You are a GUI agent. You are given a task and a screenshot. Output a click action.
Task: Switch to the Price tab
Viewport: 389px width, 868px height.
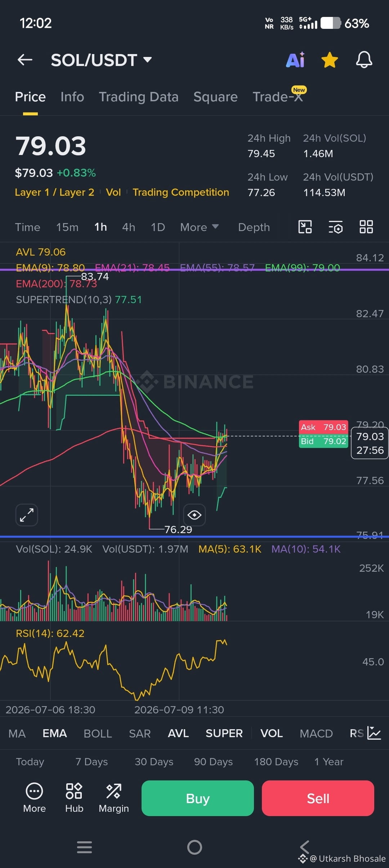(x=30, y=97)
